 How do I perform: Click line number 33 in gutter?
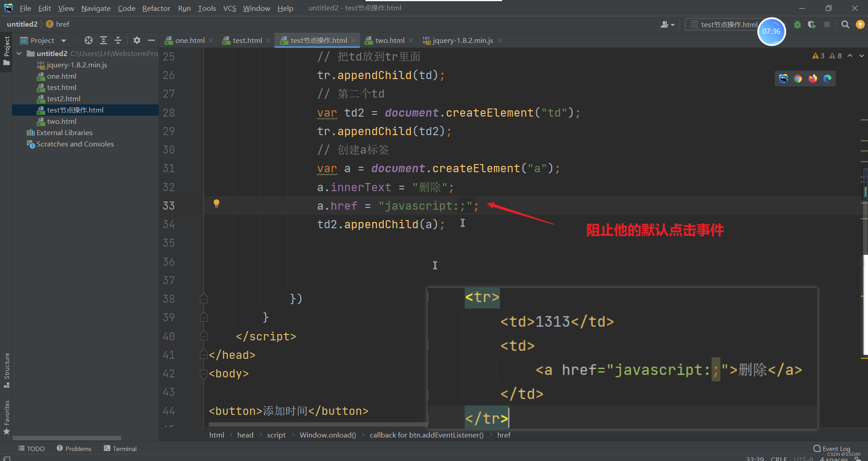click(x=169, y=206)
